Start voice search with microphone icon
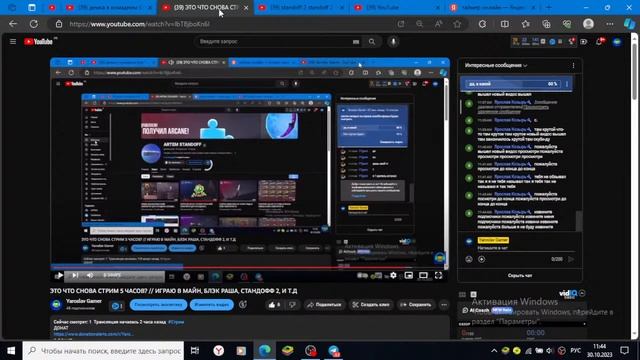 pos(393,42)
